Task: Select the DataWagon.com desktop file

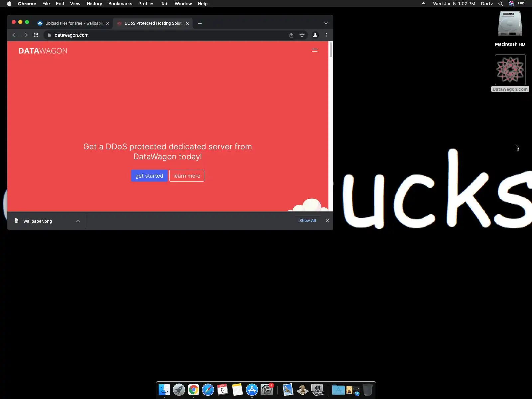Action: 510,73
